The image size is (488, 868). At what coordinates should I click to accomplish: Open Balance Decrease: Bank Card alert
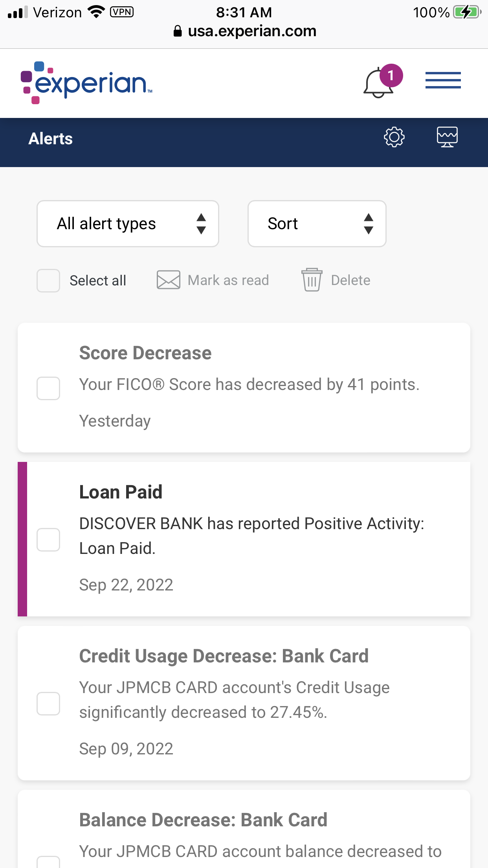click(x=244, y=829)
